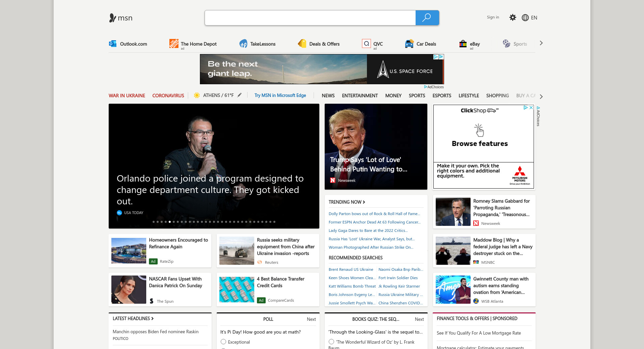Click Try MSN in Microsoft Edge link
The width and height of the screenshot is (644, 349).
pyautogui.click(x=280, y=96)
